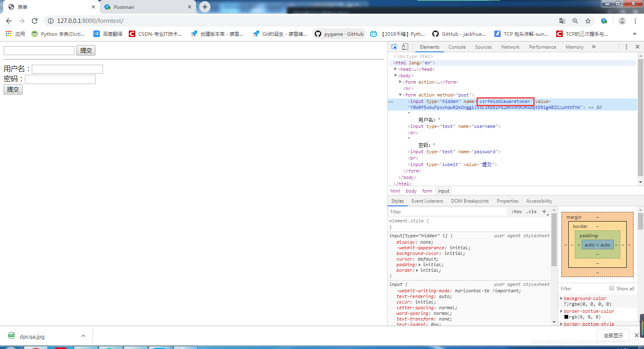The image size is (644, 349).
Task: Show more bookmarks overflow chevron
Action: pyautogui.click(x=635, y=34)
